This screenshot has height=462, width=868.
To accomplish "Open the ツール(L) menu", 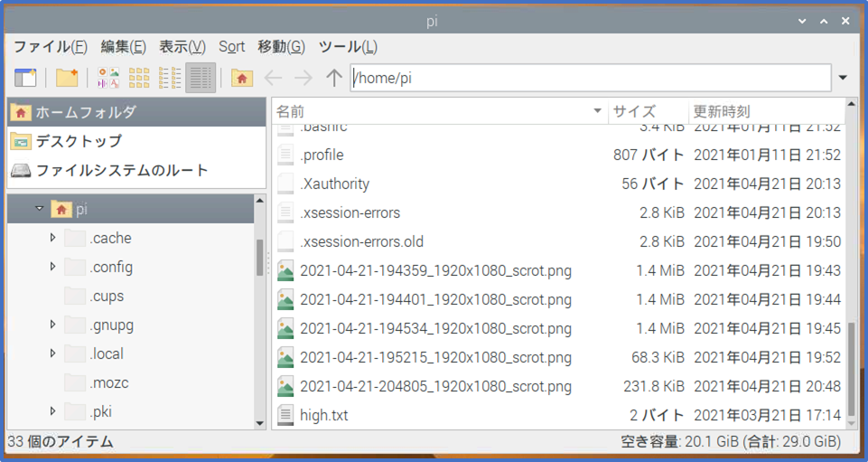I will click(x=348, y=46).
